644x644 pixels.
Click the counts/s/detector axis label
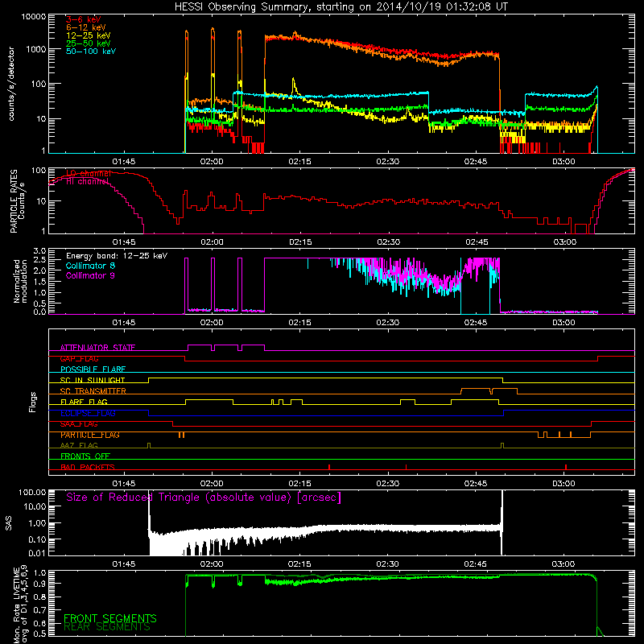pos(11,84)
